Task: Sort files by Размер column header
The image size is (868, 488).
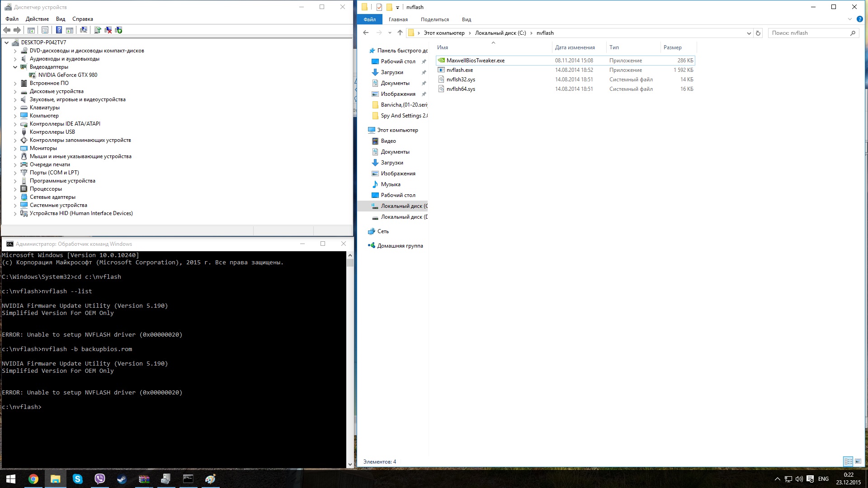Action: coord(672,47)
